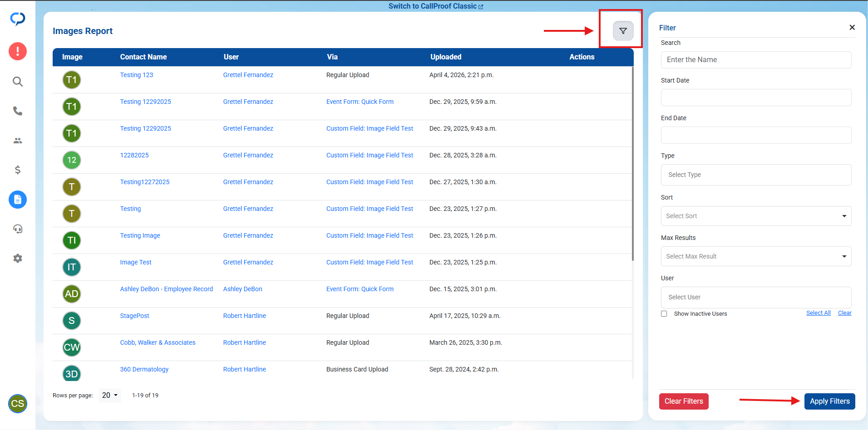Open Custom Field link in 12282025 row

[370, 155]
